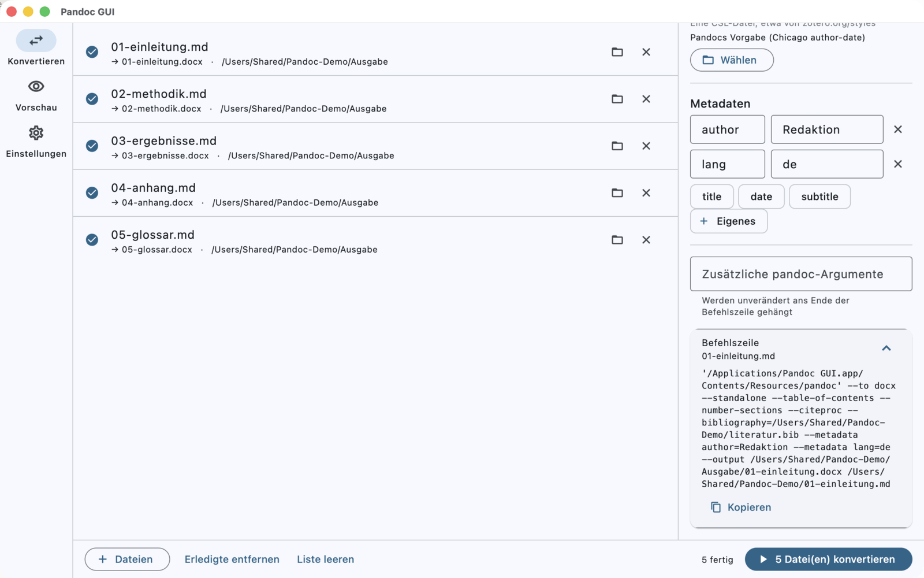Screen dimensions: 924x578
Task: Toggle the checkmark for 02-methodik.md
Action: click(92, 99)
